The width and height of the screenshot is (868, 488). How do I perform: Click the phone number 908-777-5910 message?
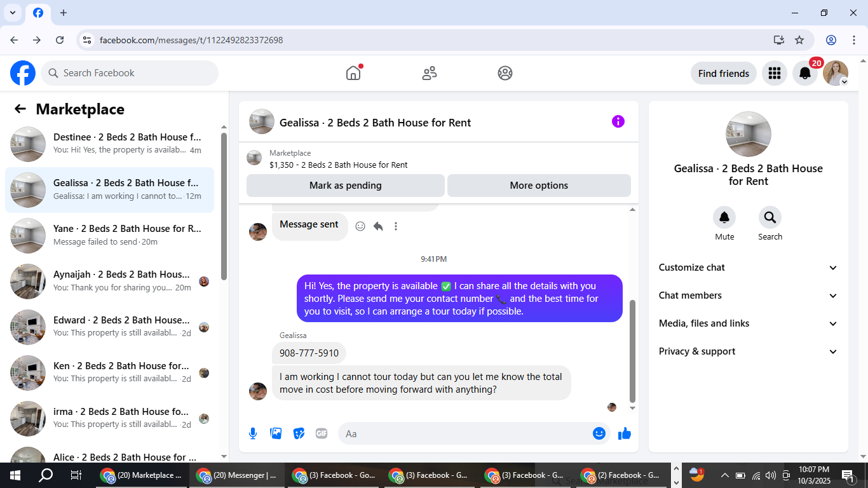309,353
